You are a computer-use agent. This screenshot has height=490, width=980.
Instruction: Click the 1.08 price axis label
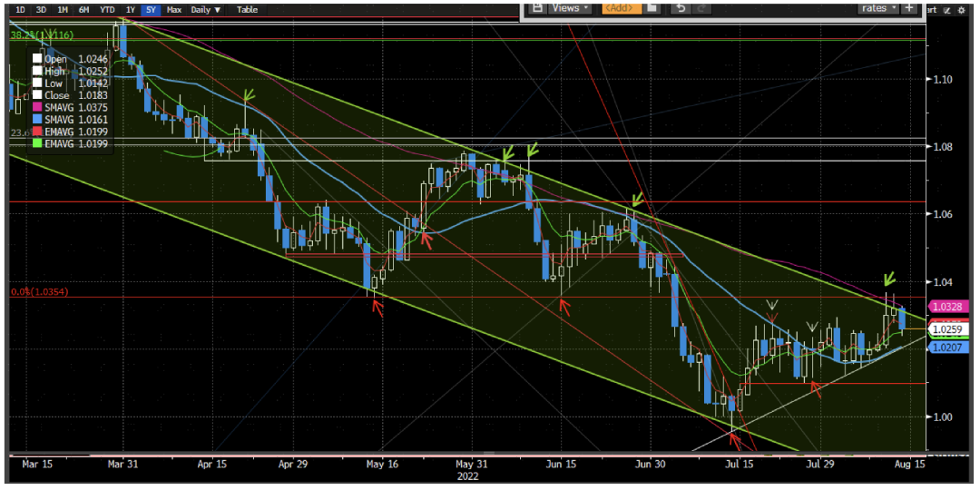pyautogui.click(x=941, y=147)
